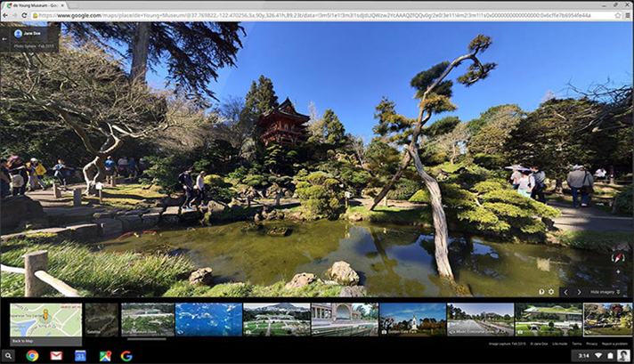The height and width of the screenshot is (364, 634).
Task: Open the shelf search launcher
Action: (x=8, y=356)
